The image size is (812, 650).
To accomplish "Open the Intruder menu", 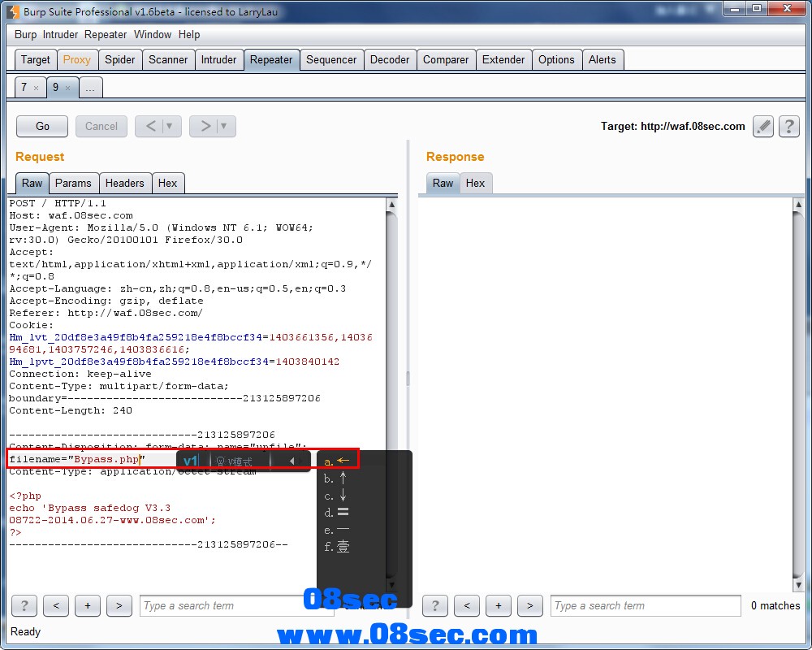I will (x=60, y=35).
